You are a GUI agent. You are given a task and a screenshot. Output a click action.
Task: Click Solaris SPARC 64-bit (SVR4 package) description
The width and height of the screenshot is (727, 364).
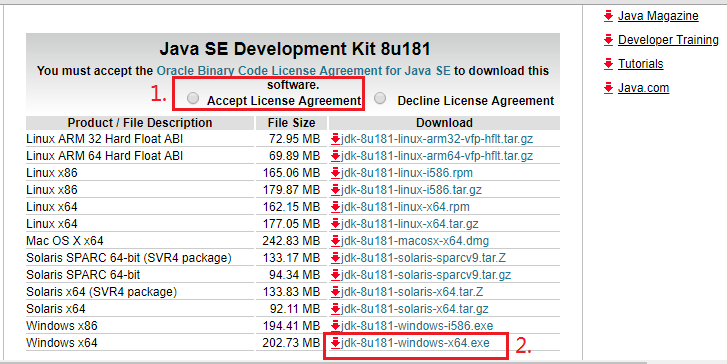coord(128,258)
